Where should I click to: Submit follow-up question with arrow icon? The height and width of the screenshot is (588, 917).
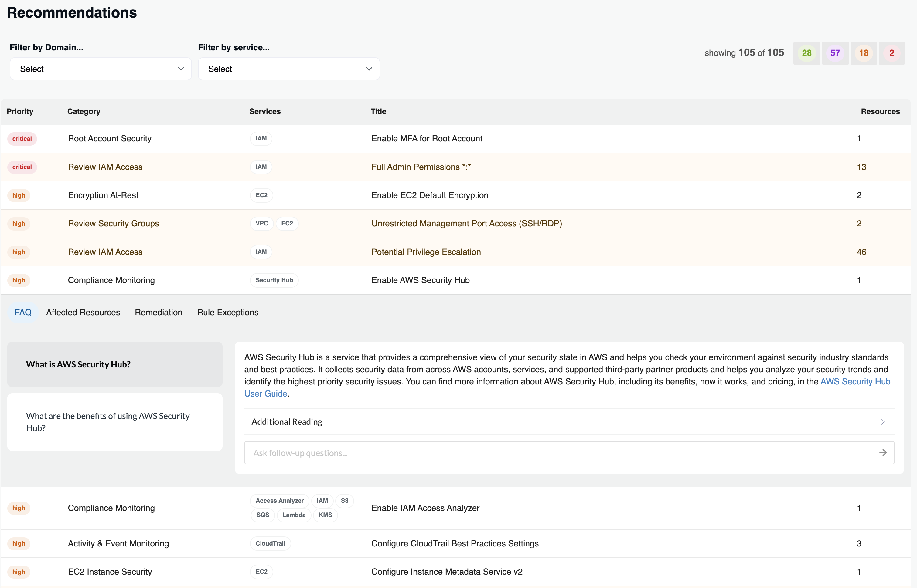(x=883, y=453)
